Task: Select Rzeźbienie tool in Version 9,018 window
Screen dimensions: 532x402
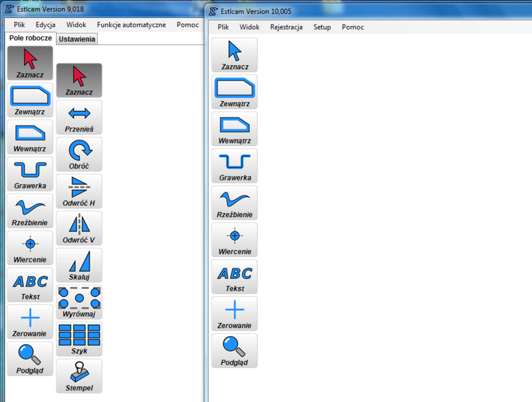Action: [30, 211]
